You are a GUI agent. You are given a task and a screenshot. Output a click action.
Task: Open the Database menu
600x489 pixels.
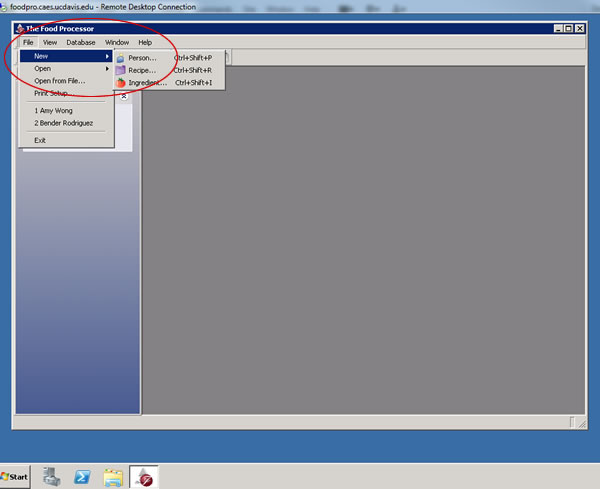pos(81,43)
